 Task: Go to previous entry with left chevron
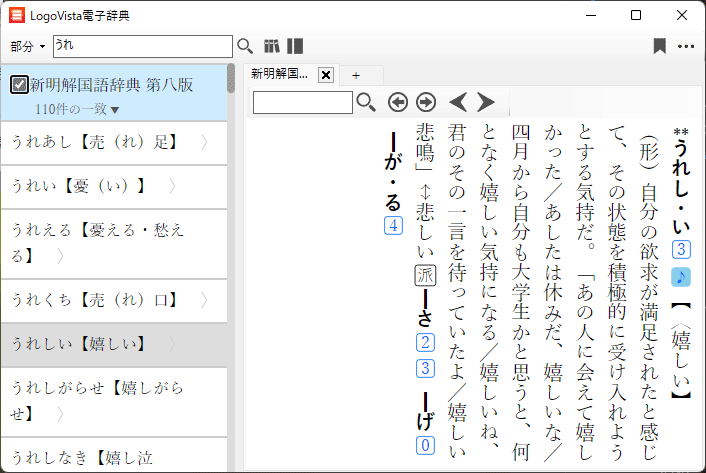pos(458,102)
